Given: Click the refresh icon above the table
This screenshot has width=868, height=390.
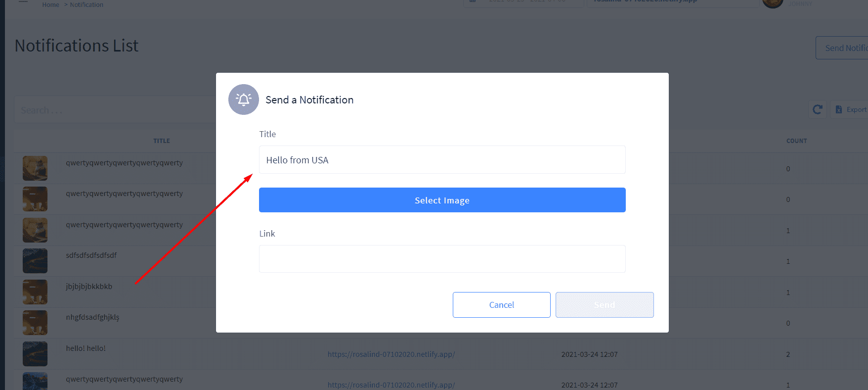Looking at the screenshot, I should click(818, 109).
